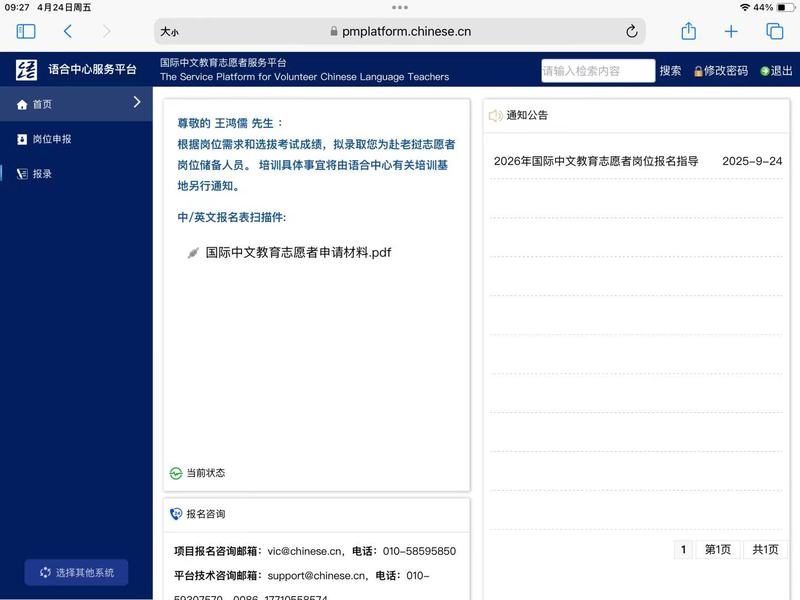Reload the page with refresh icon
The width and height of the screenshot is (800, 600).
pos(631,32)
